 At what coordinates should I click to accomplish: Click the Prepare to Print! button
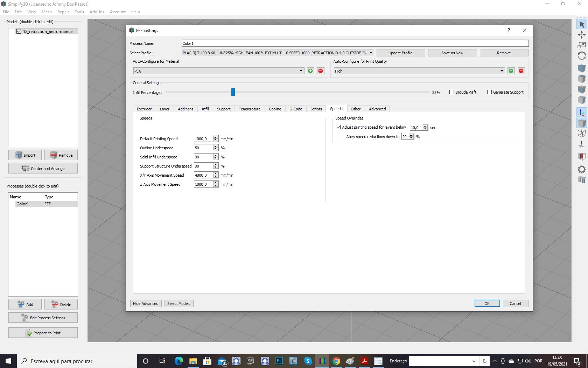click(43, 333)
